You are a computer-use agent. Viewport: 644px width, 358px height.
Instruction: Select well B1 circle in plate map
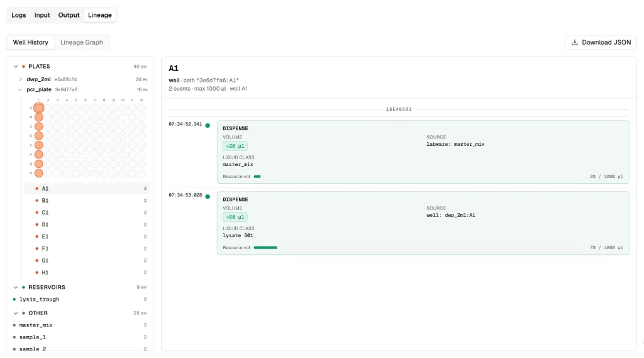(38, 117)
